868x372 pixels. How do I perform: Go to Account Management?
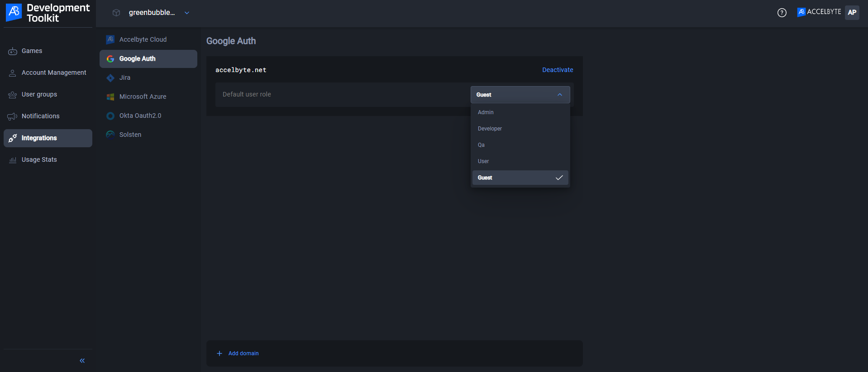(48, 72)
